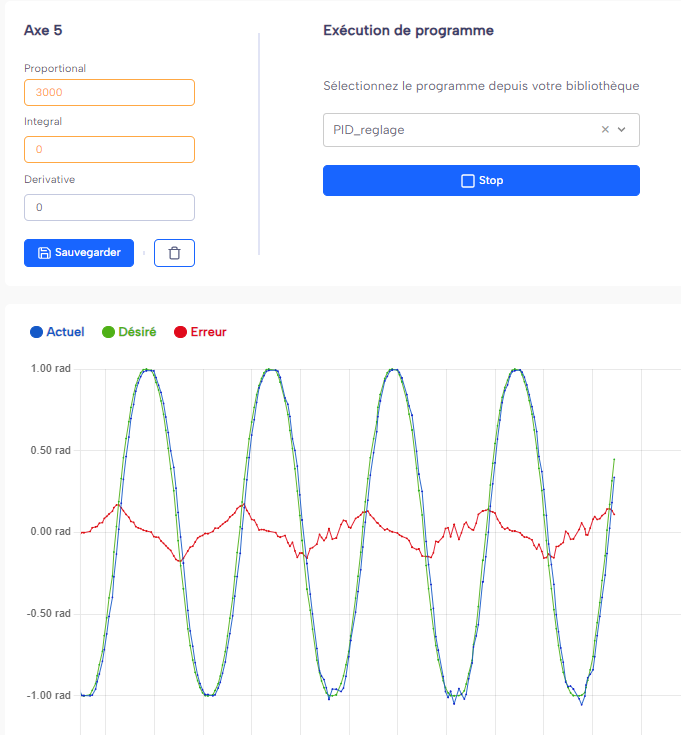
Task: Clear the PID_reglage selection with the X
Action: tap(605, 130)
